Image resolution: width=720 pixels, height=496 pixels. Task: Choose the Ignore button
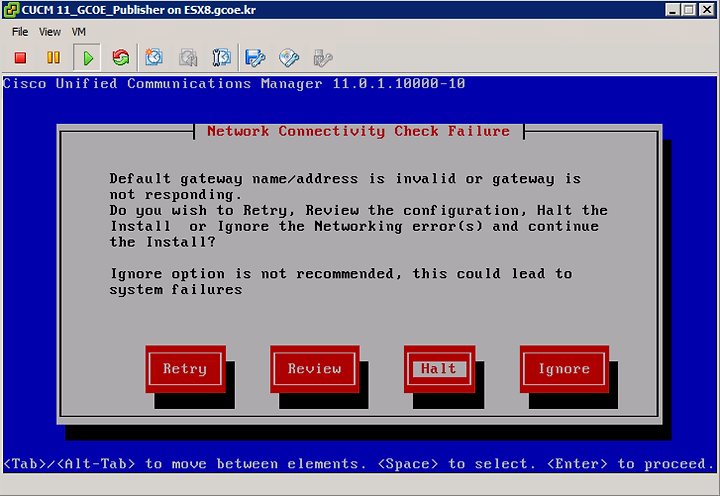pyautogui.click(x=564, y=369)
